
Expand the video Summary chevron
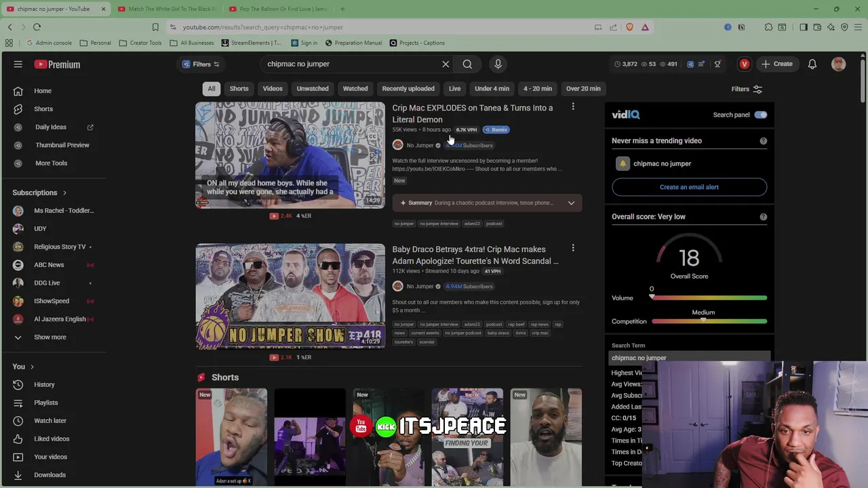571,203
